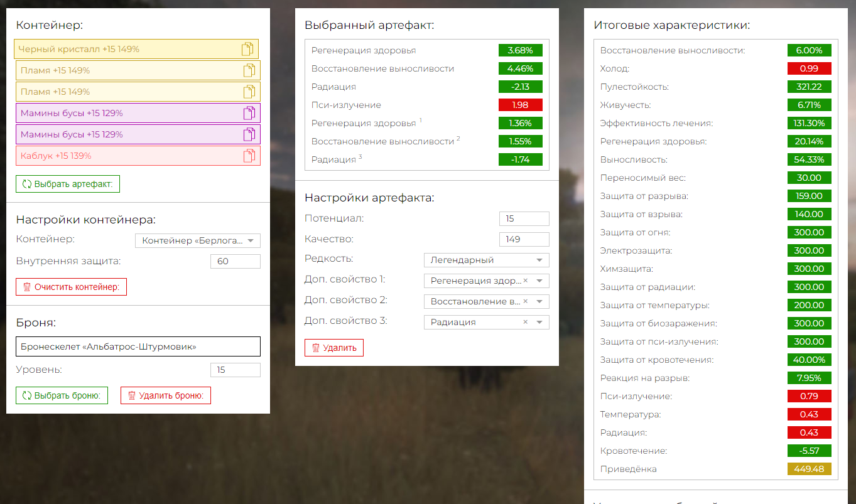Click the 4.46% value
The image size is (856, 504).
pos(521,68)
